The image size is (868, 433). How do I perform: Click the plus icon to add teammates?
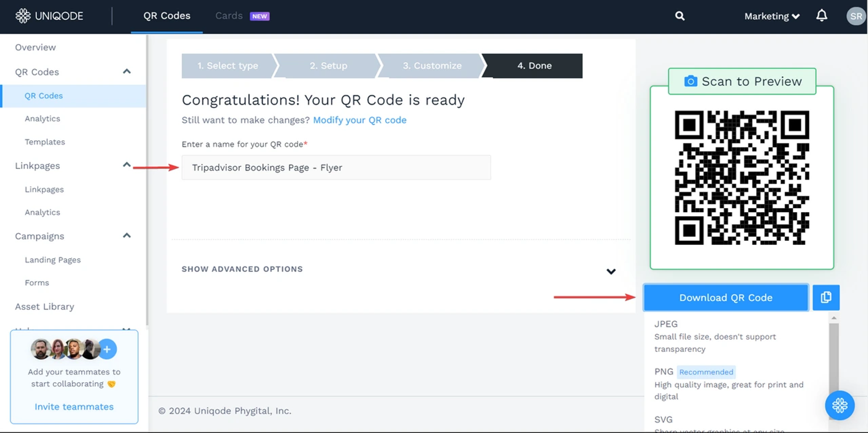tap(107, 349)
